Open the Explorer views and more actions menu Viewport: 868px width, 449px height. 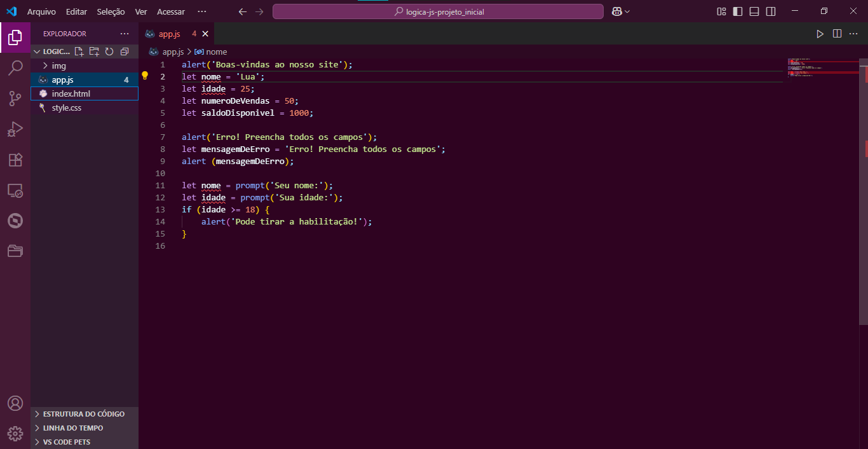[x=125, y=34]
